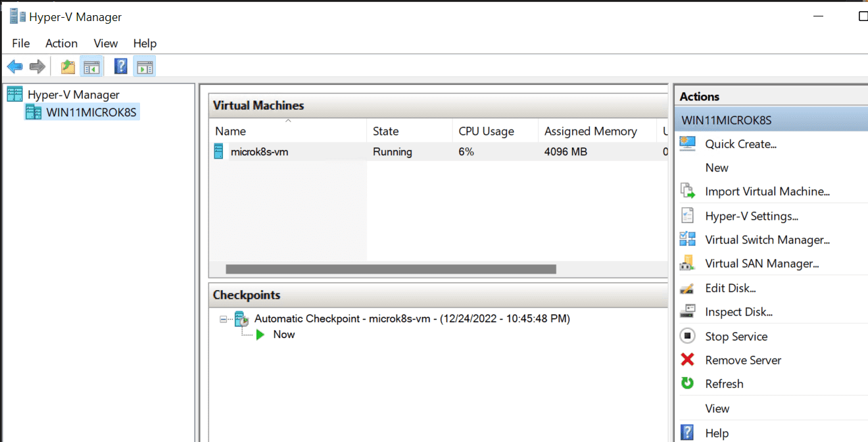
Task: Open the File menu
Action: [21, 43]
